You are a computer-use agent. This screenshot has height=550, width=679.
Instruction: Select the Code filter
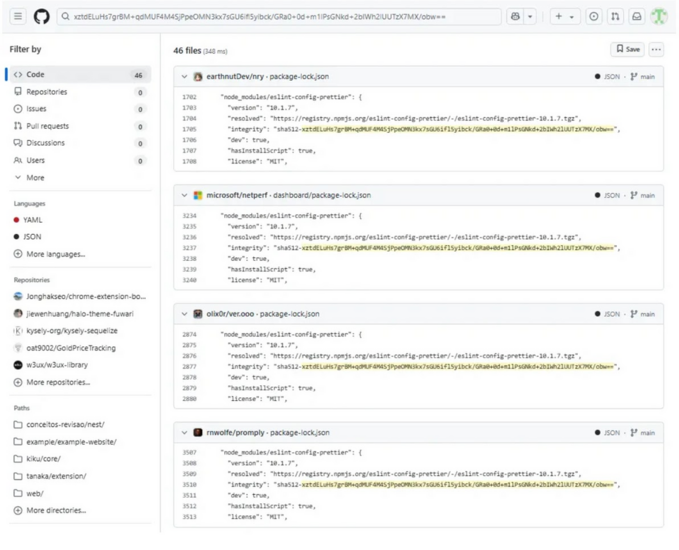(80, 74)
